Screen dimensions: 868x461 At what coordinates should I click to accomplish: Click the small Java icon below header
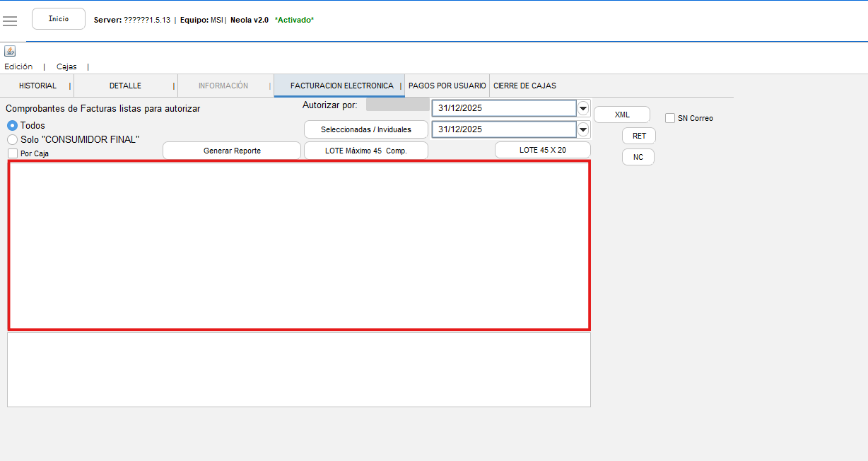(x=10, y=51)
